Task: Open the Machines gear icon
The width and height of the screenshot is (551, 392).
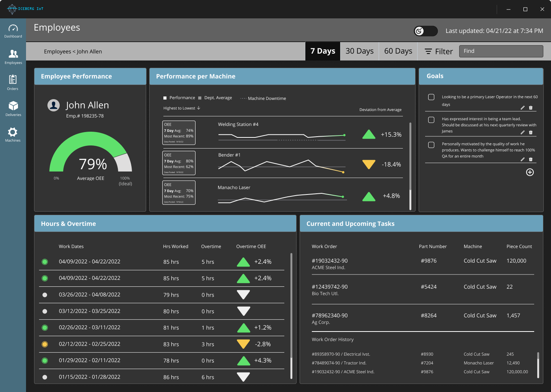Action: coord(13,132)
